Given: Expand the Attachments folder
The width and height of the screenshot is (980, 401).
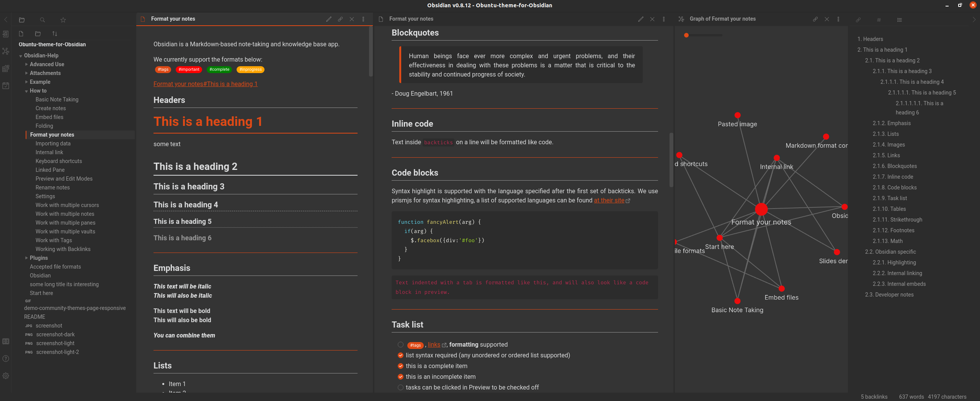Looking at the screenshot, I should pos(26,73).
